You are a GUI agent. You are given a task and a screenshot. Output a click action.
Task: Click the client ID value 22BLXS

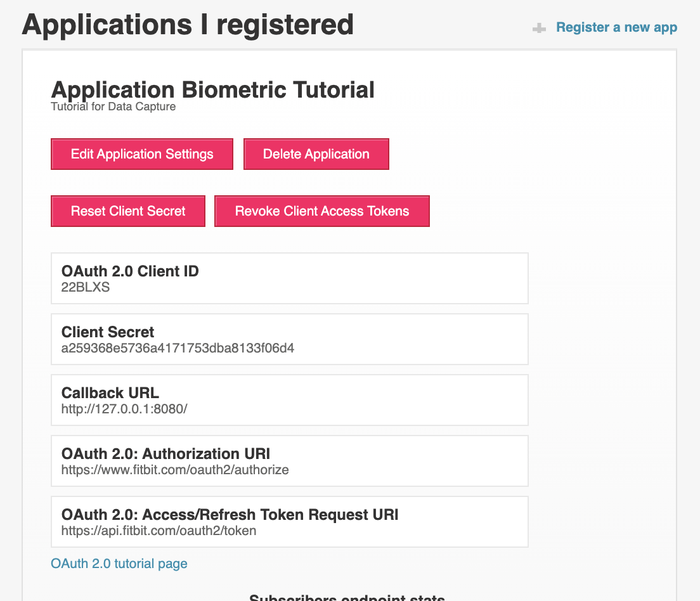coord(86,287)
